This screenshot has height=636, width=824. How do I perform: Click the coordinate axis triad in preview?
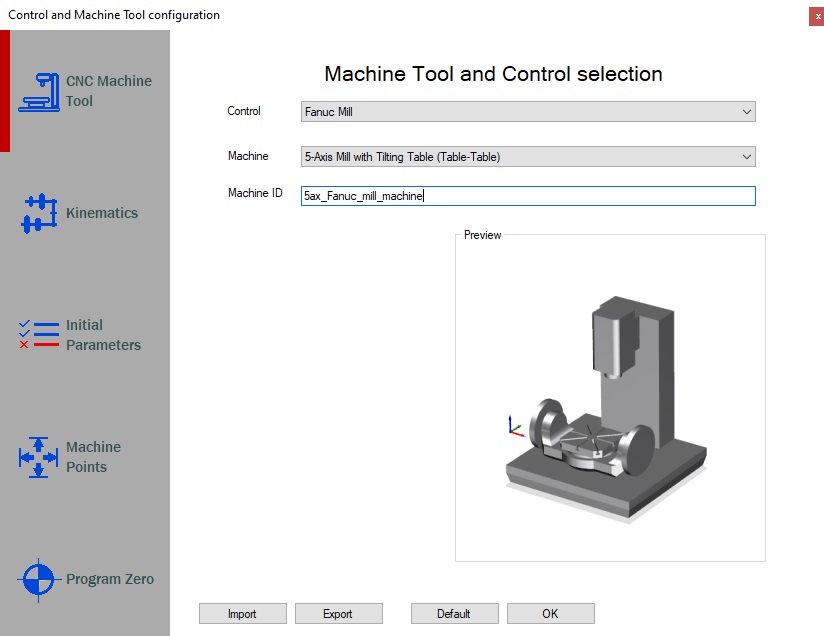click(515, 427)
